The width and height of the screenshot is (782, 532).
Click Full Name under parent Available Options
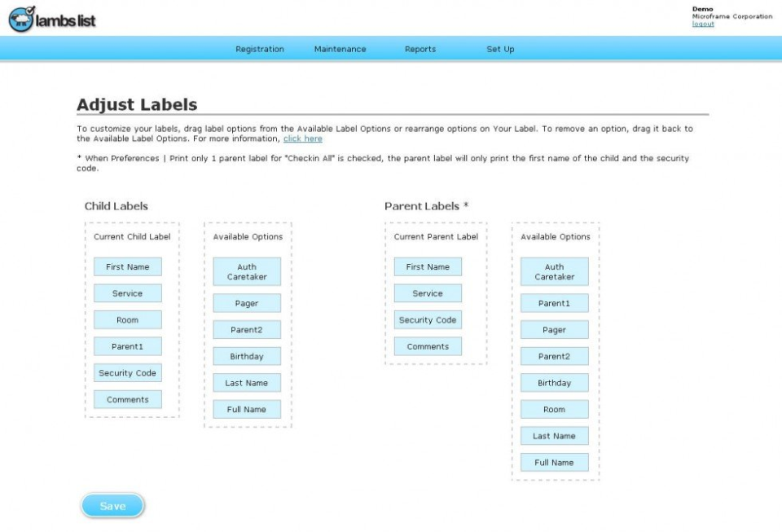[554, 462]
